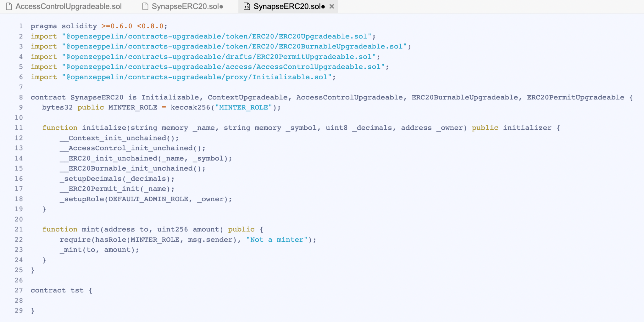Click 'ContextUpgradeable' in the inheritance list
This screenshot has height=322, width=644.
247,97
